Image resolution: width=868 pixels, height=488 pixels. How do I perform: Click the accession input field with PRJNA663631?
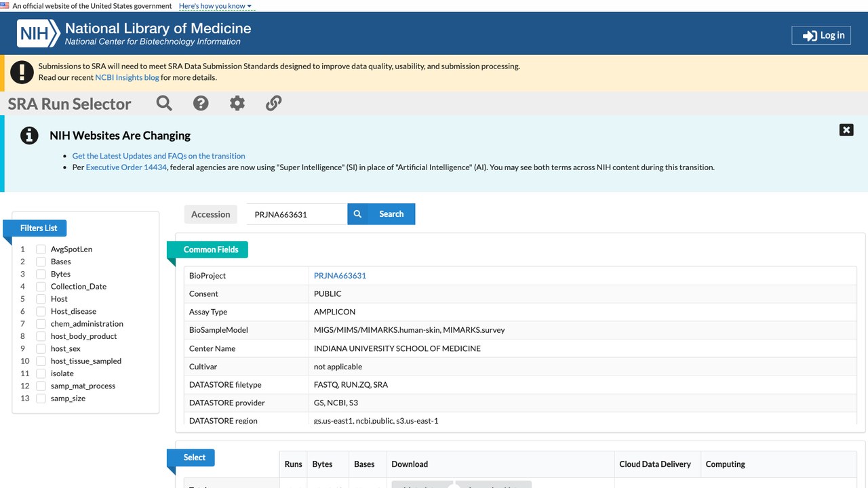297,214
